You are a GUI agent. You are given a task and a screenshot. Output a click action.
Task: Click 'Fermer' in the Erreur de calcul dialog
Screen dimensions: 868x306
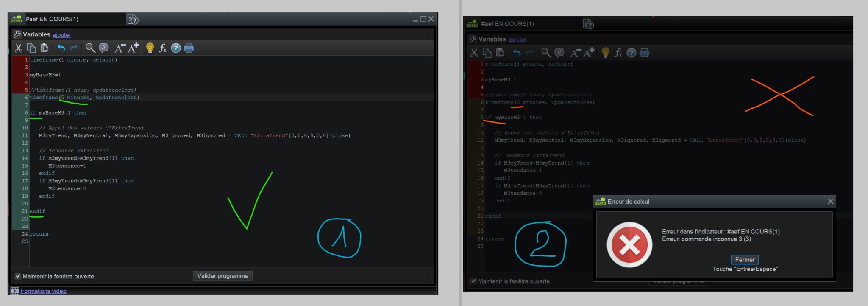tap(745, 260)
